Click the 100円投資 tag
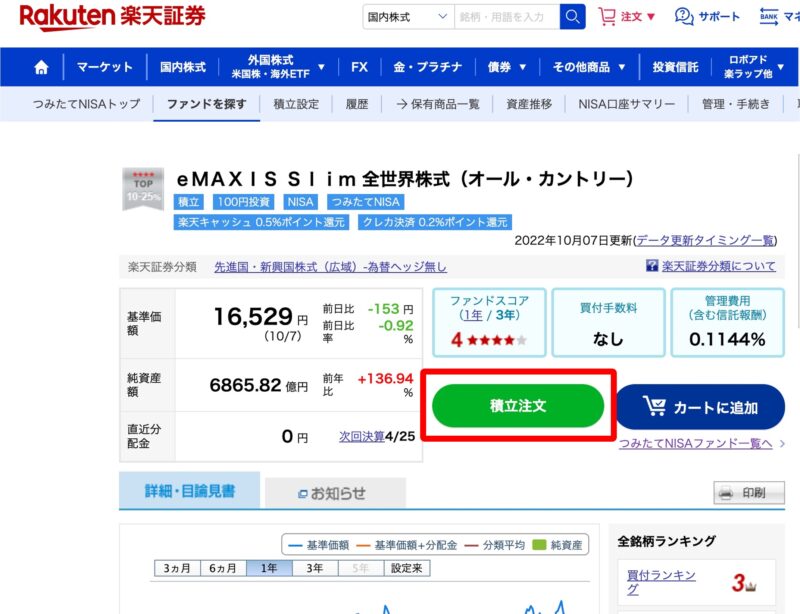 click(243, 202)
